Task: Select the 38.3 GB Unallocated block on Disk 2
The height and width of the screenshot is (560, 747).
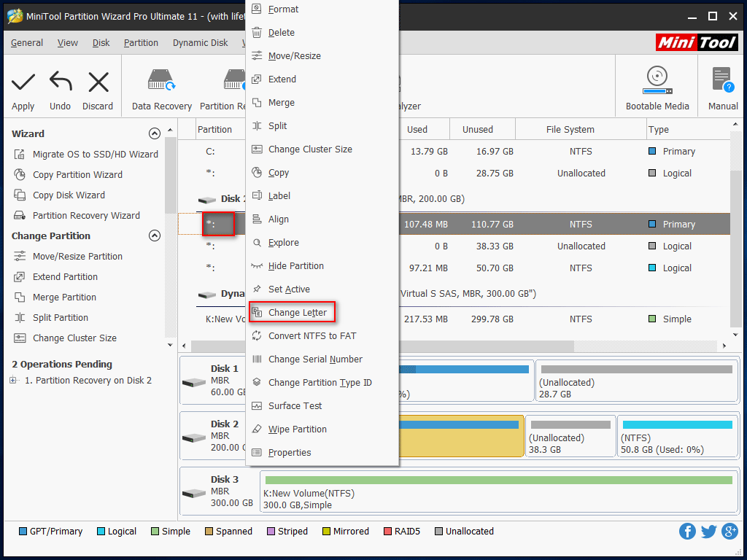Action: pos(570,436)
